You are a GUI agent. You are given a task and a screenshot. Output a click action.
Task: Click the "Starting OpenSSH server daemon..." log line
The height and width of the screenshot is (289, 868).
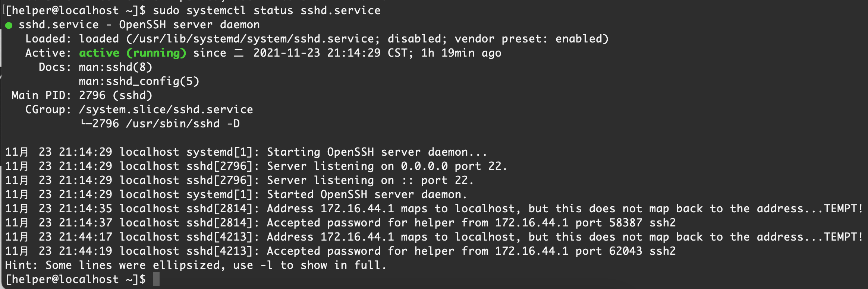click(x=377, y=152)
